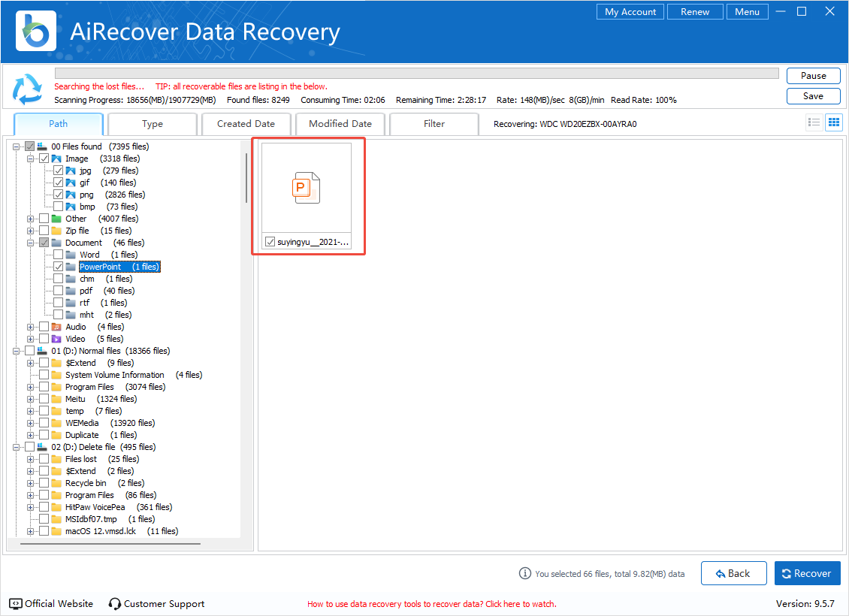Switch to thumbnail grid view icon
Image resolution: width=849 pixels, height=616 pixels.
pos(833,122)
